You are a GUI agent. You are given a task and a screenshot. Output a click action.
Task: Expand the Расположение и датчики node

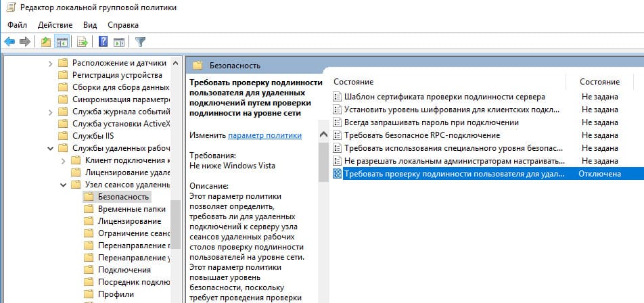[50, 64]
